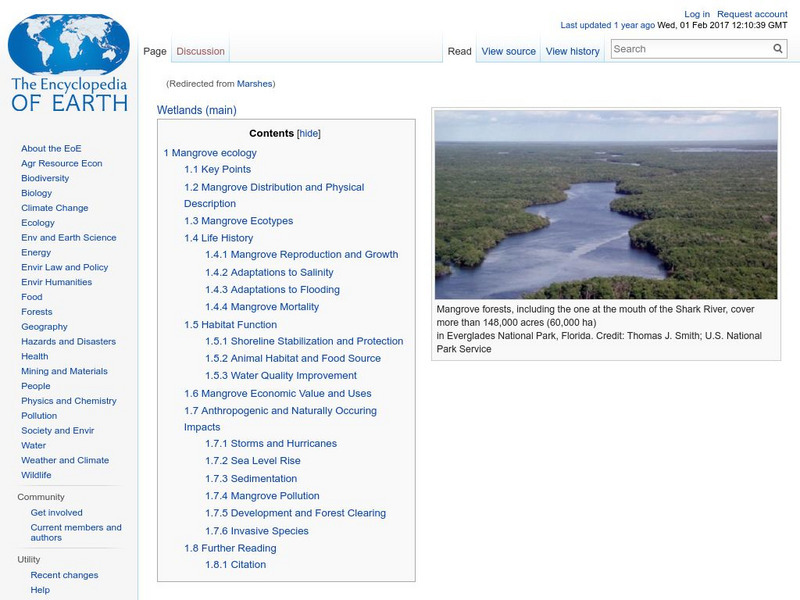Select the Page tab
800x600 pixels.
155,50
